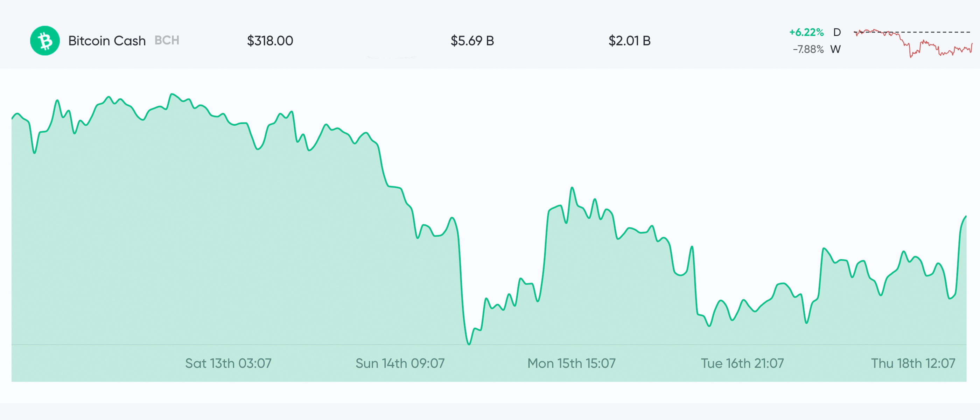Click the +6.22% daily change value
980x420 pixels.
coord(806,32)
